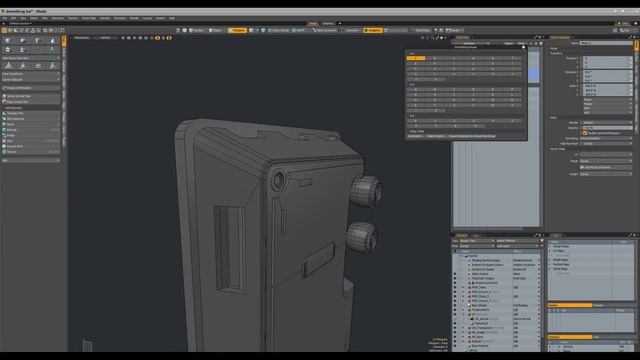Screen dimensions: 640x360
Task: Open the Weight vertex map dropdown
Action: [x=606, y=174]
